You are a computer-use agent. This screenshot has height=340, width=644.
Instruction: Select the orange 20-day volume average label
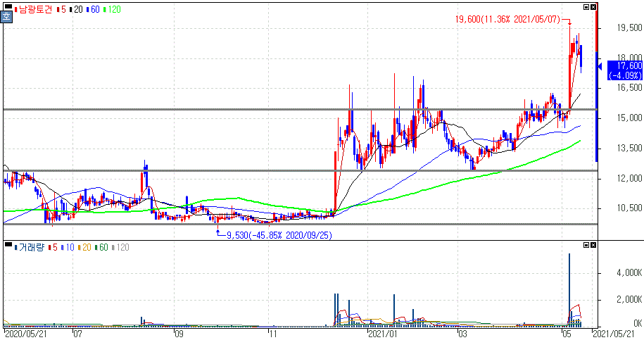[84, 247]
